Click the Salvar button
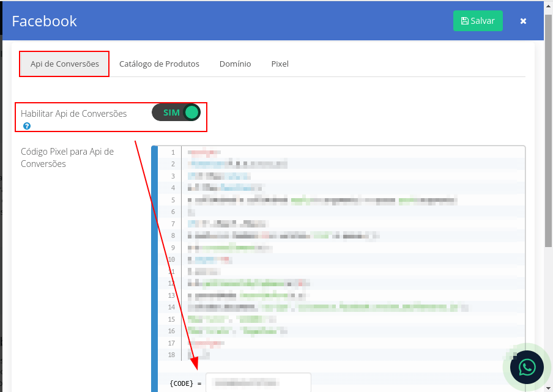This screenshot has width=553, height=392. coord(478,21)
